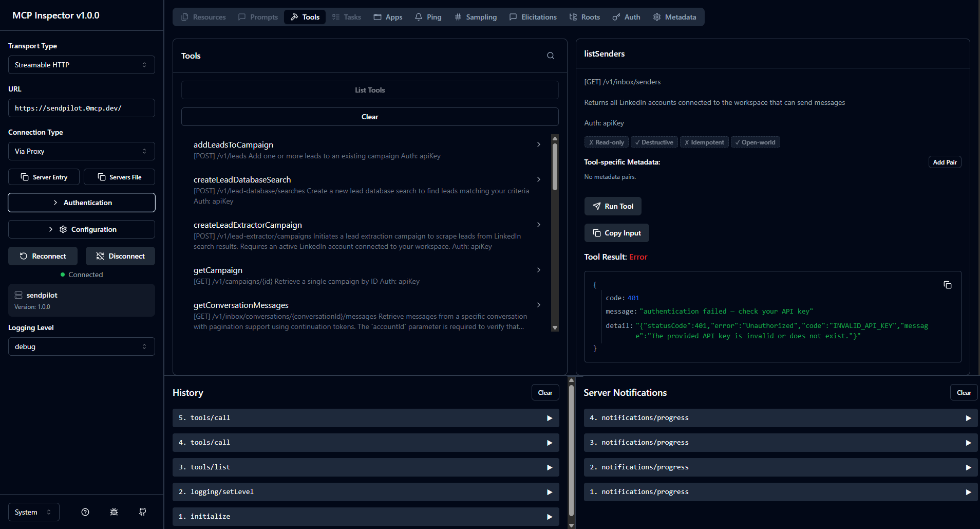Switch to the Apps tab
Image resolution: width=980 pixels, height=529 pixels.
click(x=388, y=17)
